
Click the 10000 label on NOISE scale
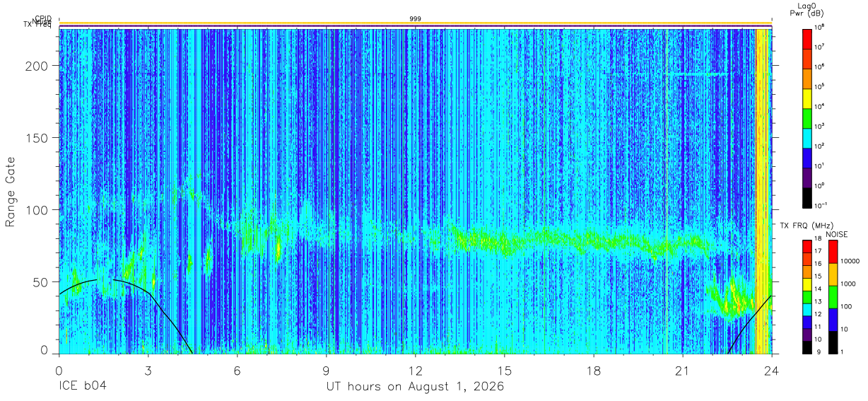click(850, 262)
